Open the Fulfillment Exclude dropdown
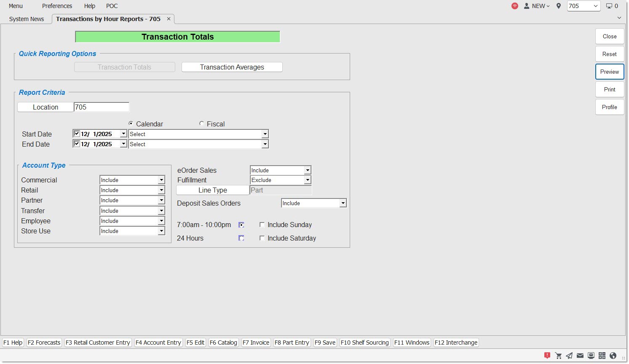The height and width of the screenshot is (364, 629). pos(308,180)
